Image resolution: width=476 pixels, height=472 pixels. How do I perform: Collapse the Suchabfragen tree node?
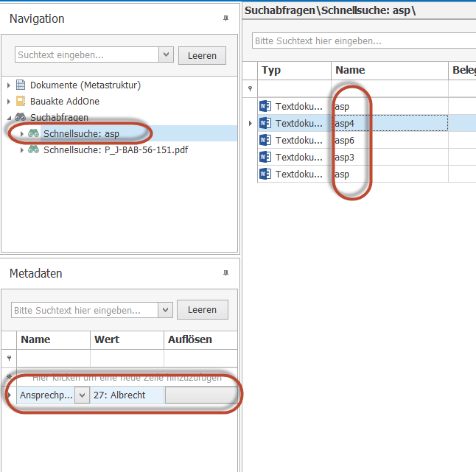[9, 118]
